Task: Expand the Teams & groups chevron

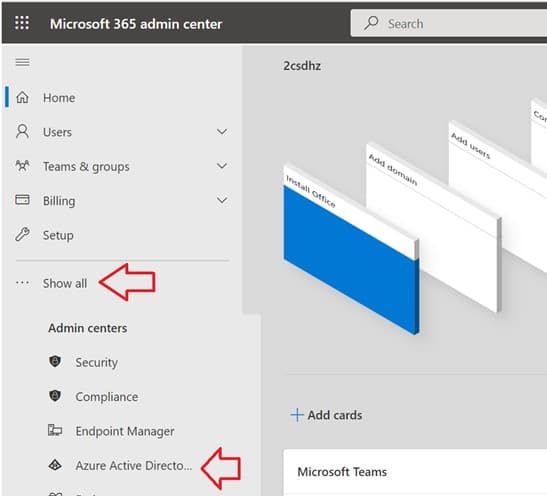Action: 222,166
